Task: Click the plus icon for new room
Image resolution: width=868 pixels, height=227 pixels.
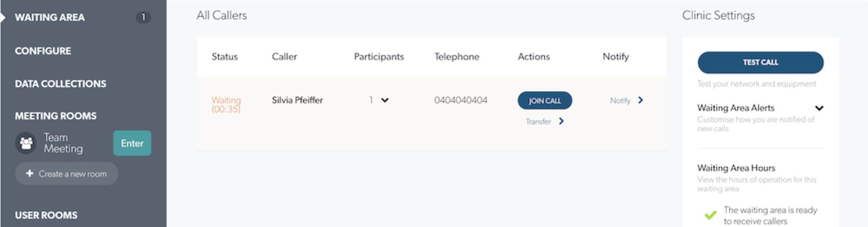Action: click(x=30, y=173)
